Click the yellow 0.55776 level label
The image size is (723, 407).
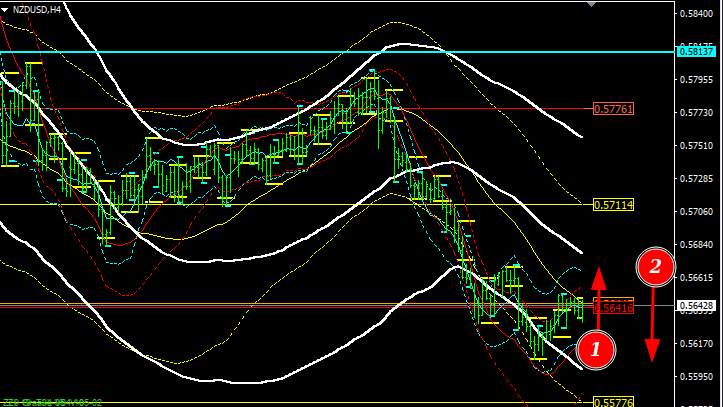613,402
